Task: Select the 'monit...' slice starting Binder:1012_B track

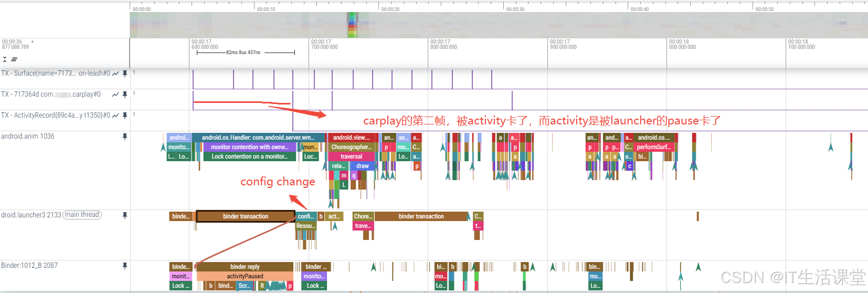Action: 181,276
